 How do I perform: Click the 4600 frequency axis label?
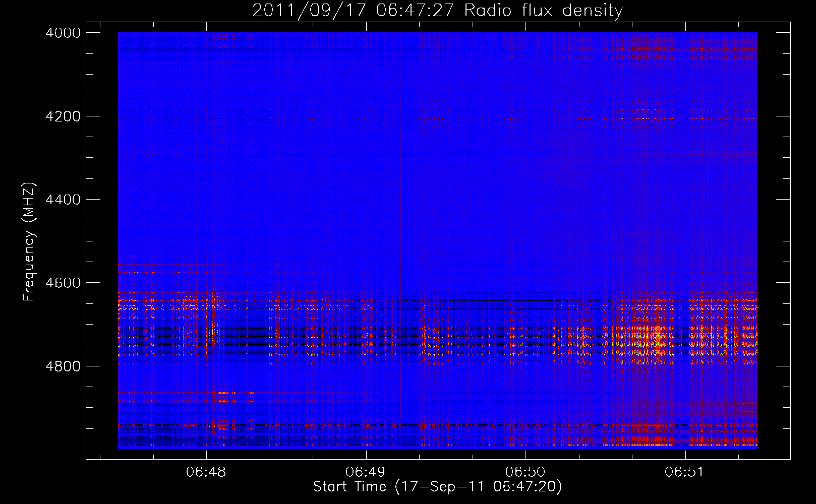click(x=63, y=283)
